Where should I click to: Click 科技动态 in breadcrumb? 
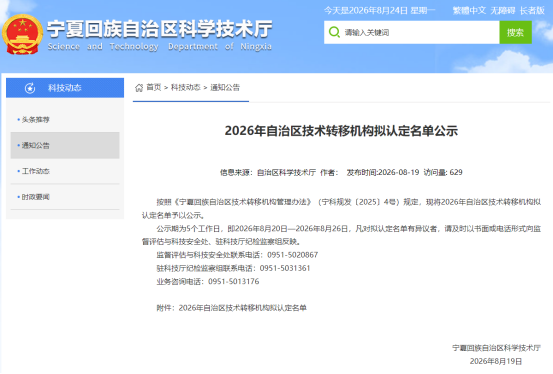pyautogui.click(x=186, y=87)
